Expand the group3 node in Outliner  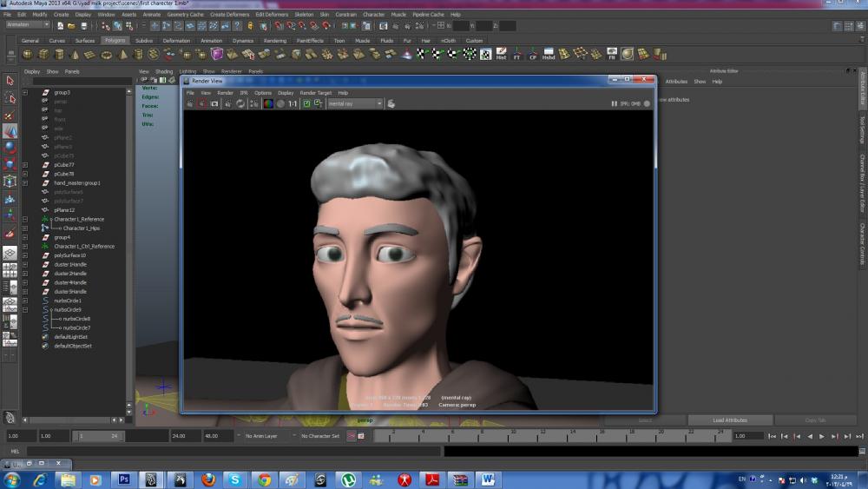point(25,92)
